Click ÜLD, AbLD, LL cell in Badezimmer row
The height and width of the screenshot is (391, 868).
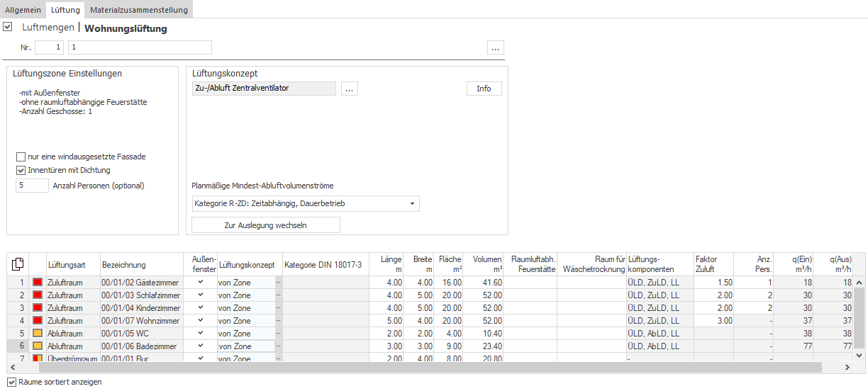tap(660, 346)
